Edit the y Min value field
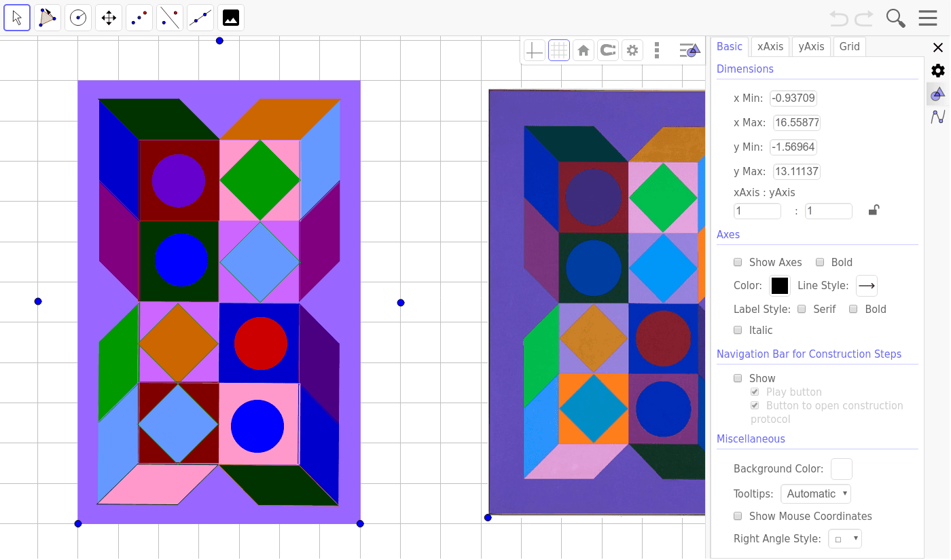 tap(793, 147)
